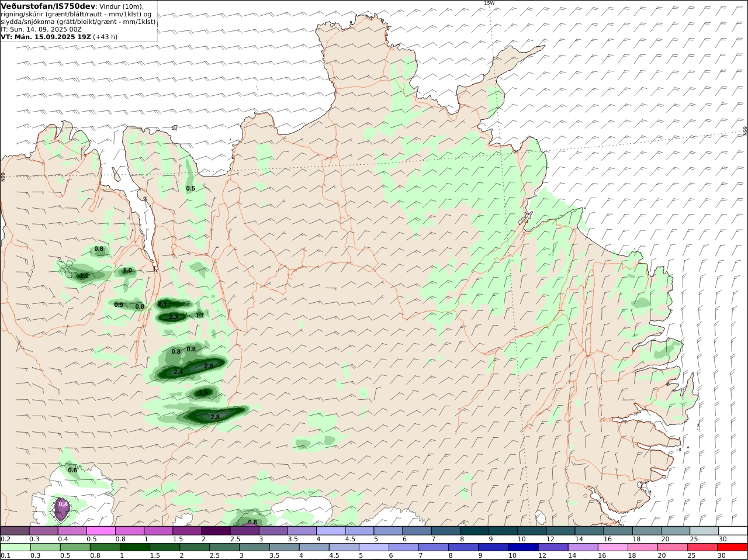Click pink snow legend swatch between 0.5 and 0.8

coord(101,531)
